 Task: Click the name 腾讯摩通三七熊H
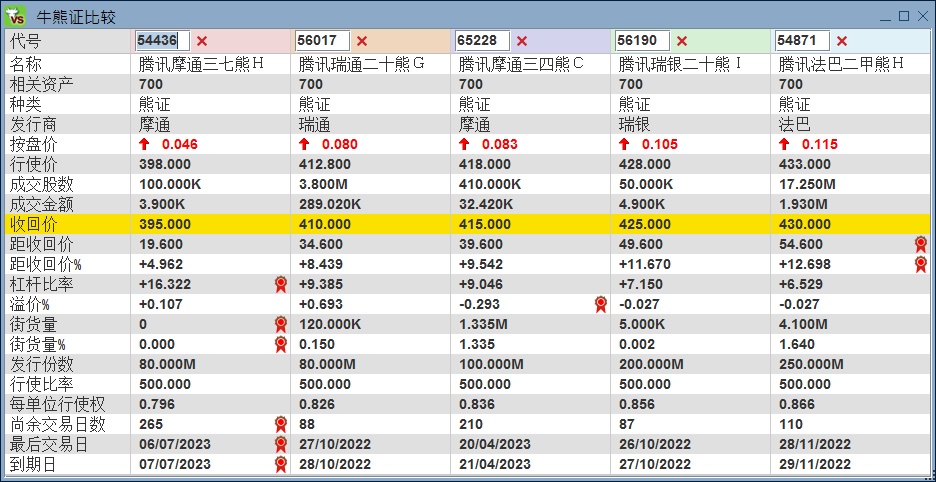point(201,64)
